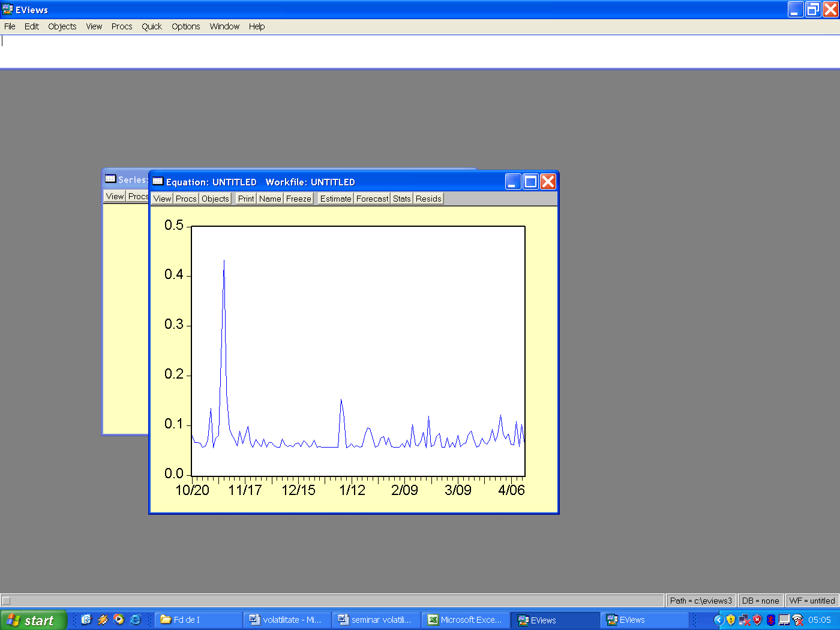Open the Edit menu
840x630 pixels.
[32, 26]
